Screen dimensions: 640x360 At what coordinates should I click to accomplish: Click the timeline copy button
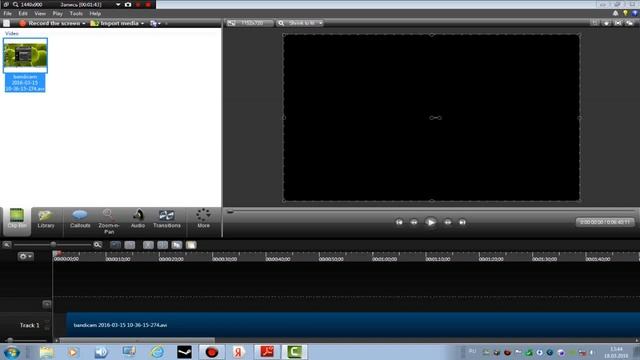[176, 245]
